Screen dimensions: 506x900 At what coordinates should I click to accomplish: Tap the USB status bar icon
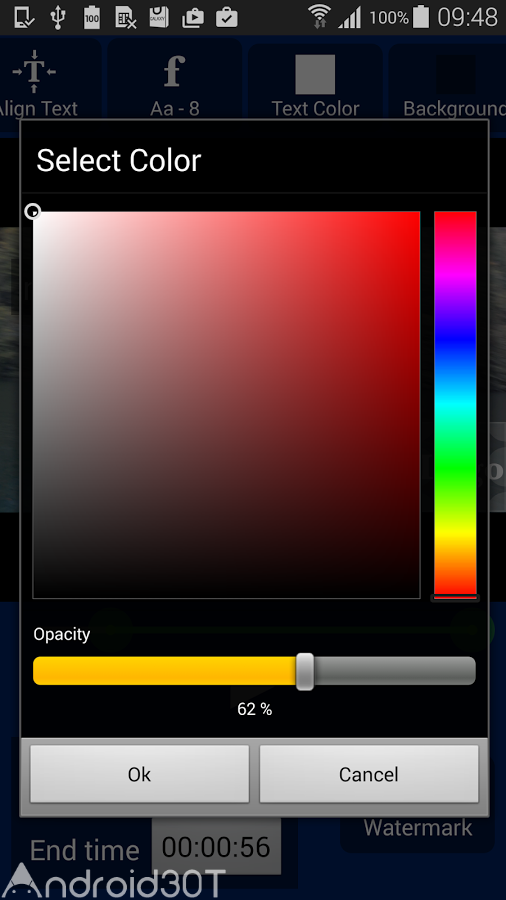58,17
